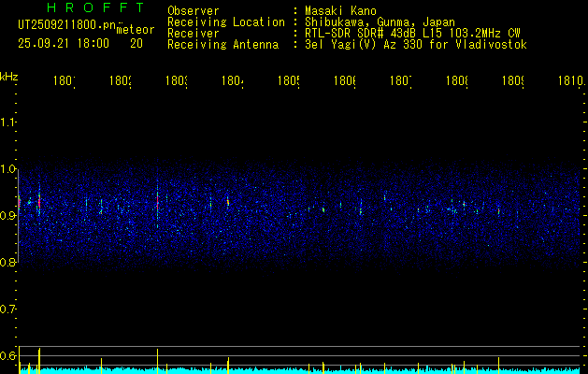The width and height of the screenshot is (588, 374).
Task: Click the red meteor echo just before 1803
Action: pos(157,201)
